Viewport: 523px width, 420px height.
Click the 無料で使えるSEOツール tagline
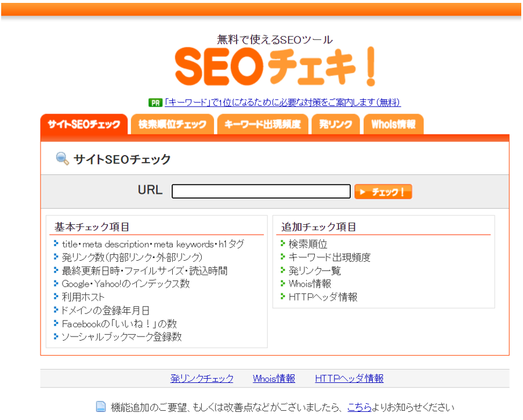click(275, 39)
